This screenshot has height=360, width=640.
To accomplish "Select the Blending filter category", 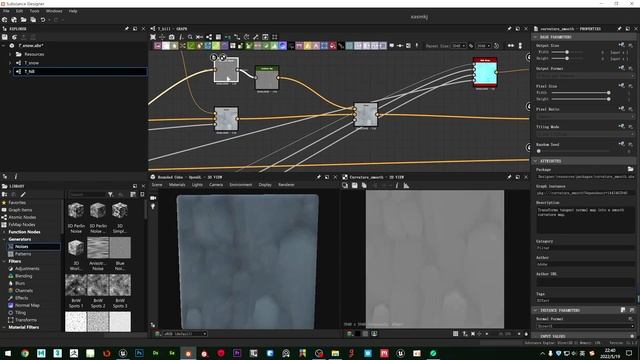I will [23, 276].
